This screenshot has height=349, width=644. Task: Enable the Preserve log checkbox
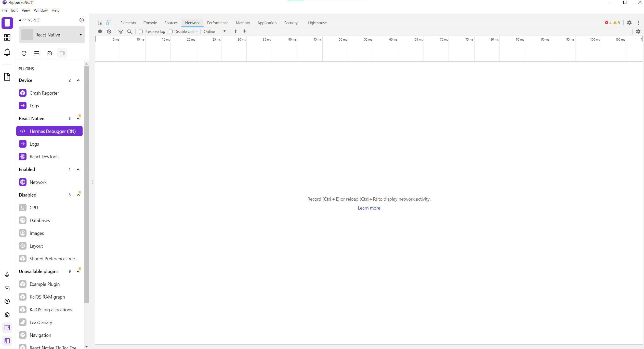coord(141,31)
